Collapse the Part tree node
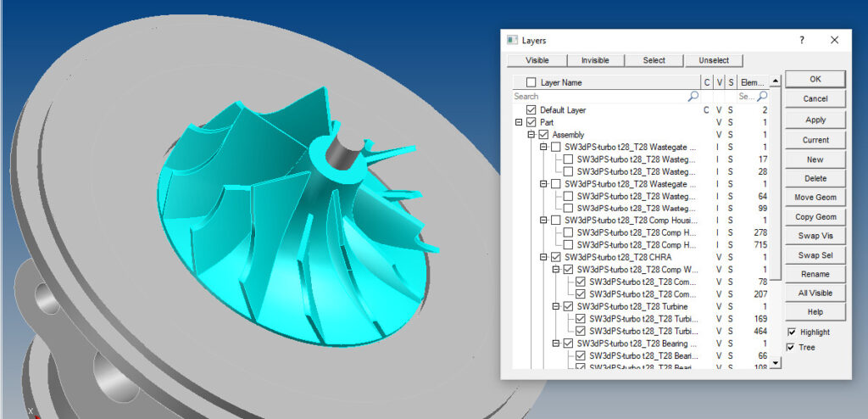This screenshot has height=419, width=868. click(519, 123)
